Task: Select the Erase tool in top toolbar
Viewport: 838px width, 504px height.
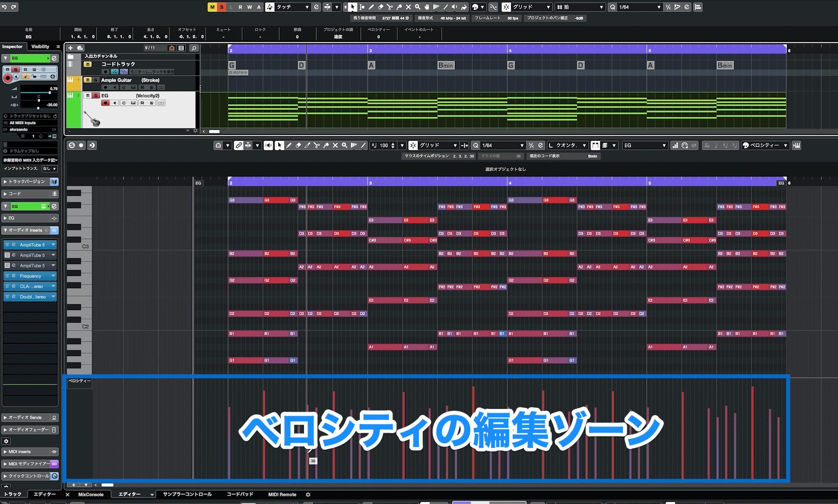Action: tap(381, 7)
